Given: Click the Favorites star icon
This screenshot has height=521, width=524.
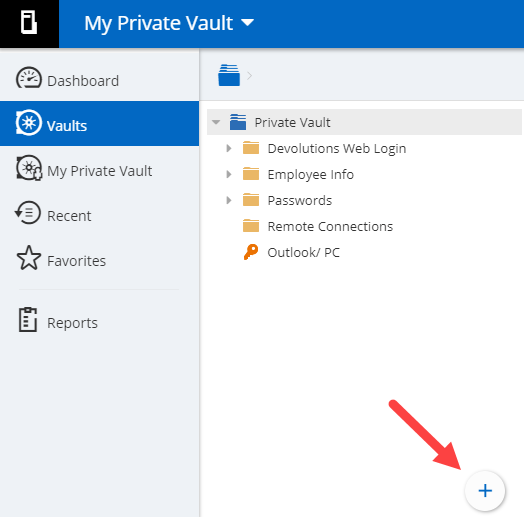Looking at the screenshot, I should pyautogui.click(x=29, y=258).
